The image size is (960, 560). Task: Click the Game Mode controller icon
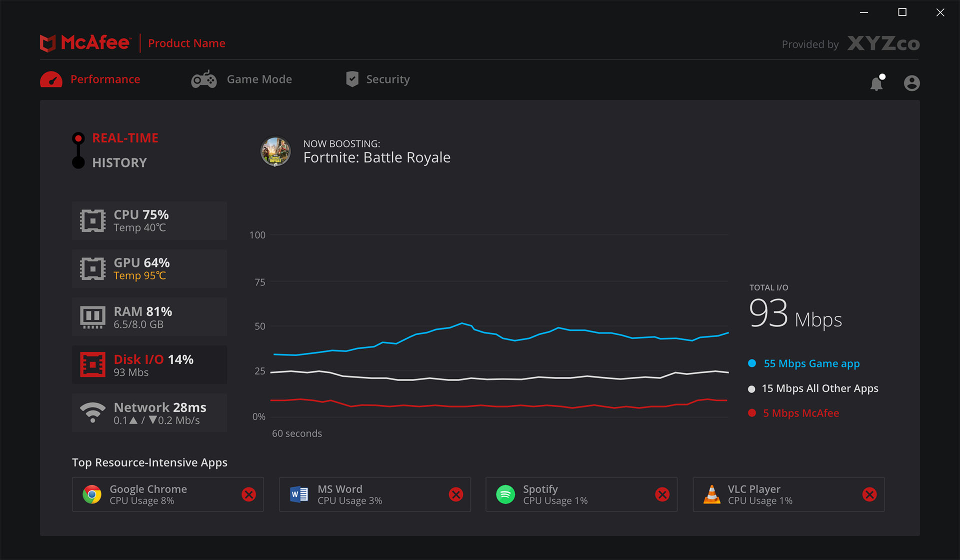pos(204,79)
